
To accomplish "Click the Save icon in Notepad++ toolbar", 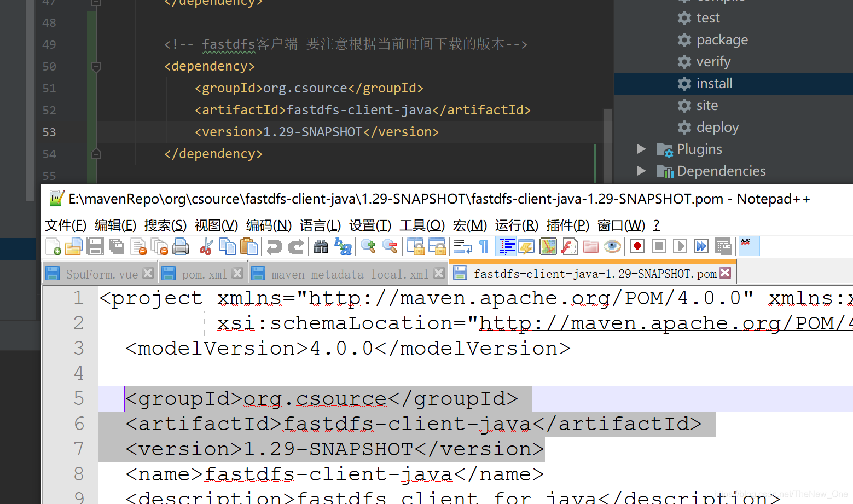I will click(x=95, y=247).
